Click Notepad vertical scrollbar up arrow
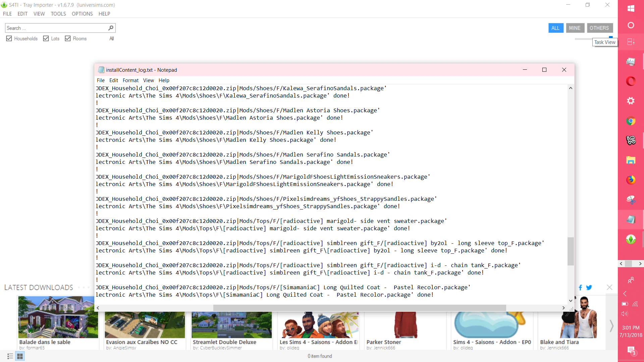The height and width of the screenshot is (362, 644). 571,88
